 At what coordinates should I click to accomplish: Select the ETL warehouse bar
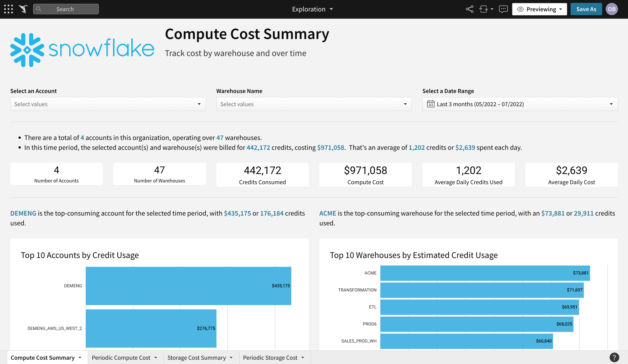(480, 307)
